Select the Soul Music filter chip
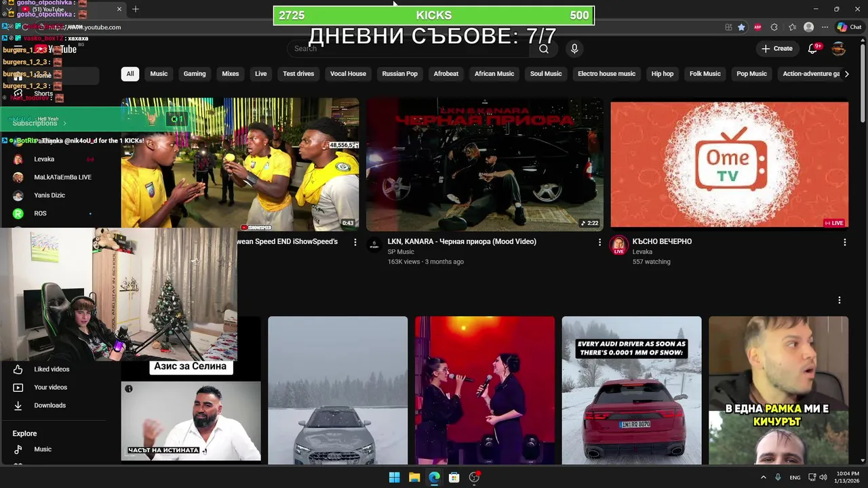Image resolution: width=868 pixels, height=488 pixels. pos(546,74)
